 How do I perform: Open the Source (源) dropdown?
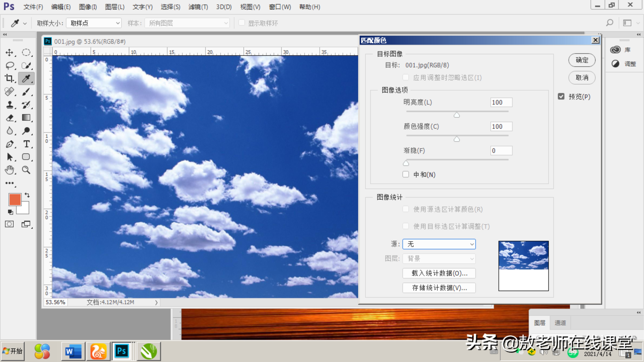click(439, 244)
